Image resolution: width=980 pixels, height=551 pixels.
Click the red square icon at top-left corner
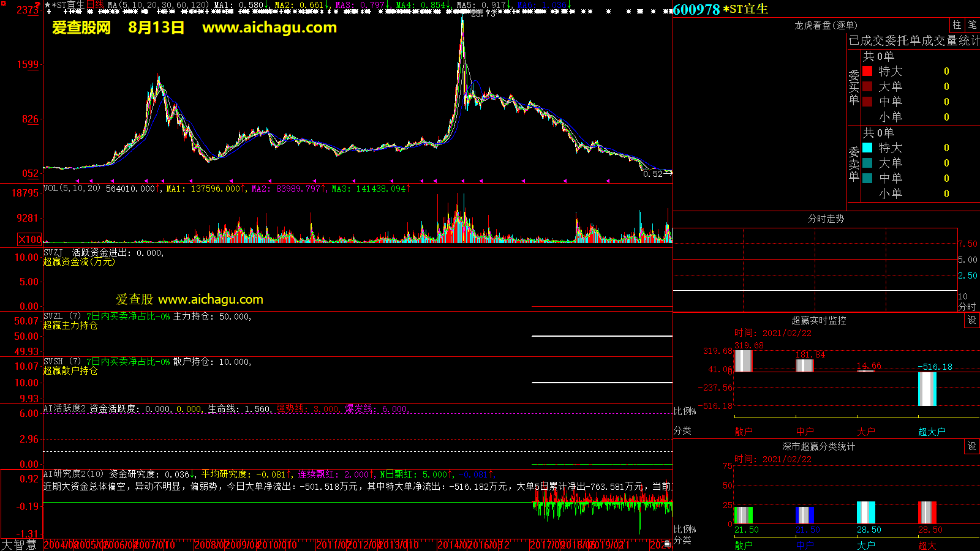(3, 3)
